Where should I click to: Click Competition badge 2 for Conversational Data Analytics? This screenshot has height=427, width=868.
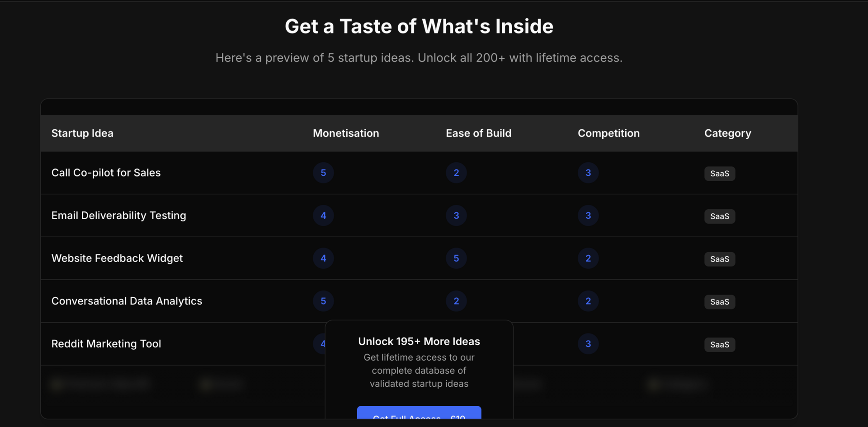(588, 301)
